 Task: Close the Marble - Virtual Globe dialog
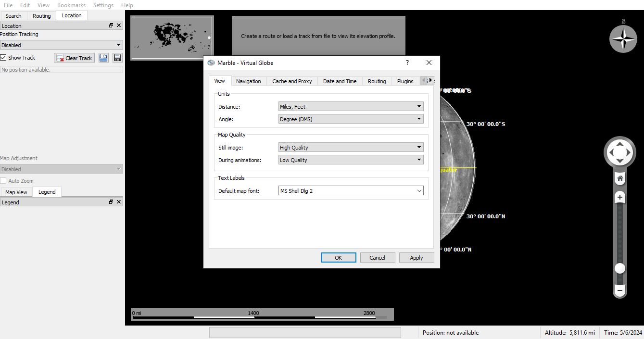coord(429,63)
